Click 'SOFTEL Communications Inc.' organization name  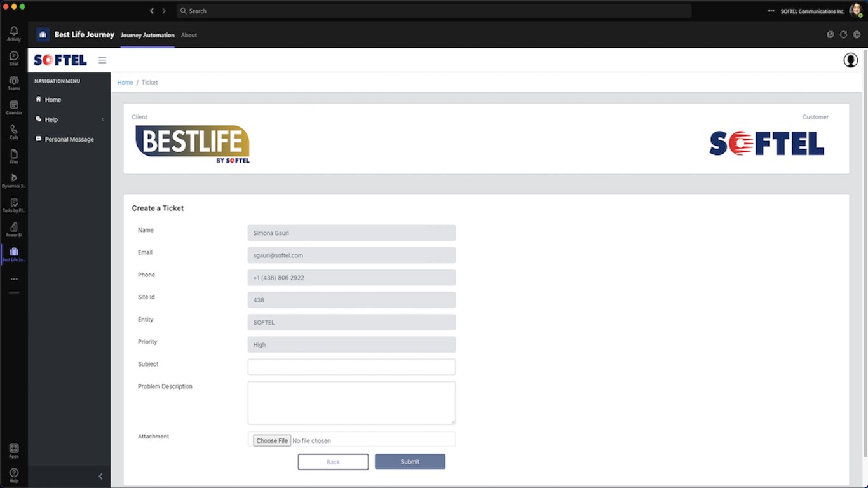click(x=813, y=11)
